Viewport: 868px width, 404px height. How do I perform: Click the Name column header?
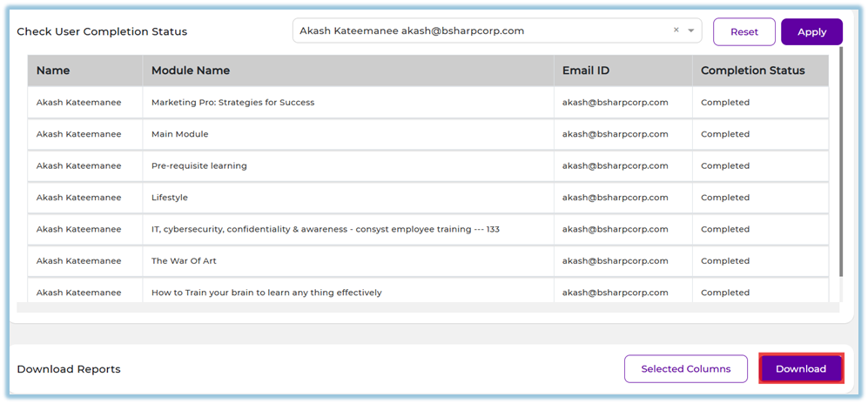pyautogui.click(x=53, y=71)
